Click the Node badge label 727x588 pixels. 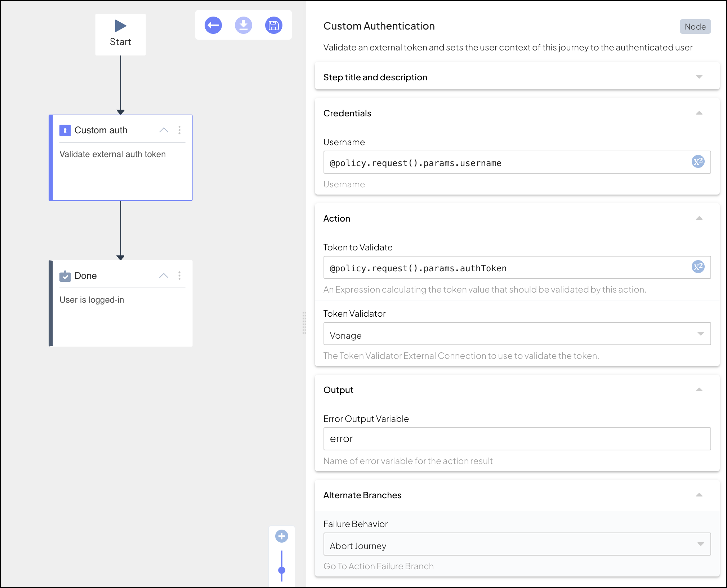pyautogui.click(x=695, y=27)
